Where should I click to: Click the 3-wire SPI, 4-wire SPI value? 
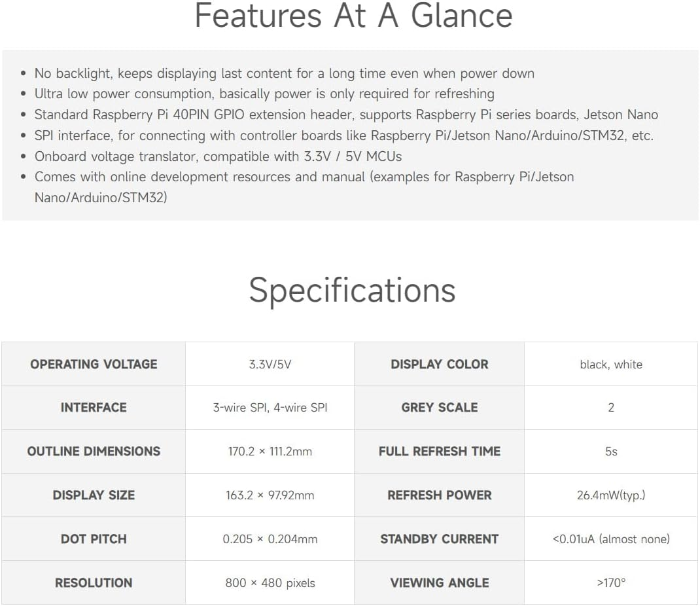[270, 408]
